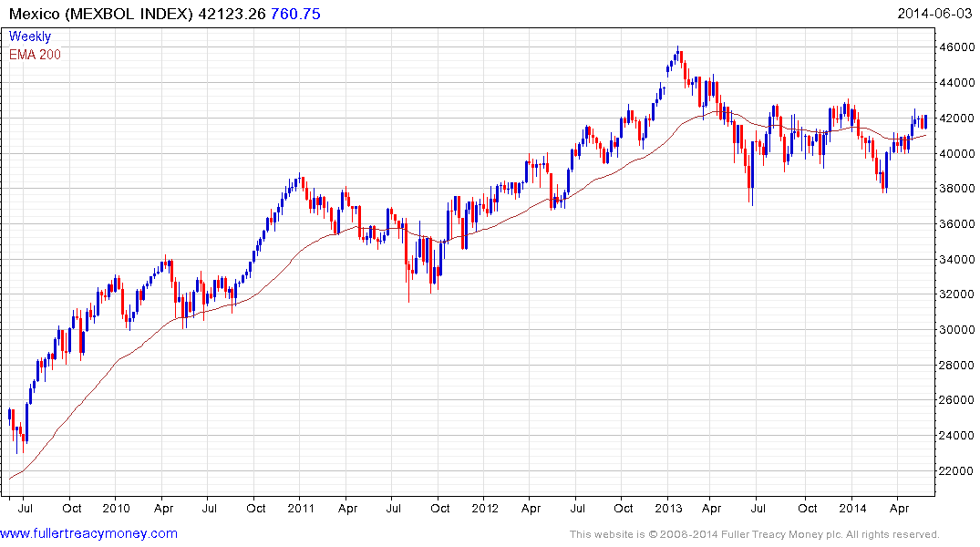Click the chart date 2014-06-03
Viewport: 980px width, 547px height.
tap(934, 14)
